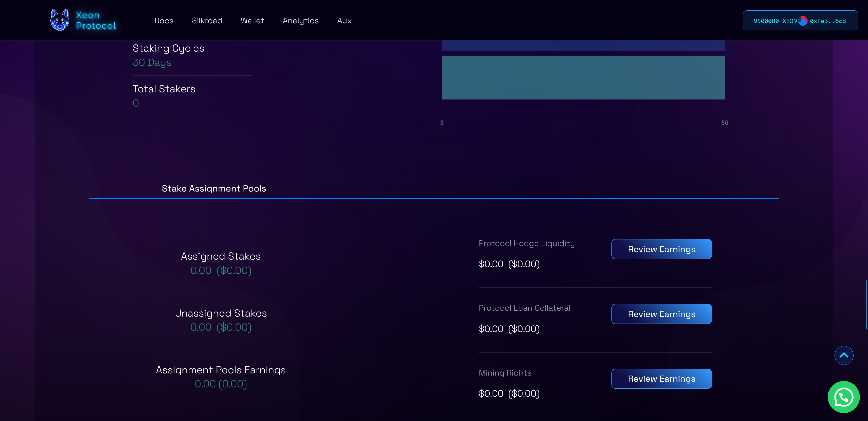Navigate to Silkroad page
Image resolution: width=868 pixels, height=421 pixels.
[207, 21]
